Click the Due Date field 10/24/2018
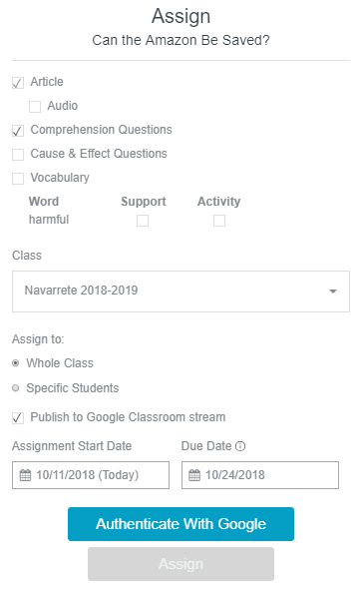The height and width of the screenshot is (590, 364). [260, 475]
